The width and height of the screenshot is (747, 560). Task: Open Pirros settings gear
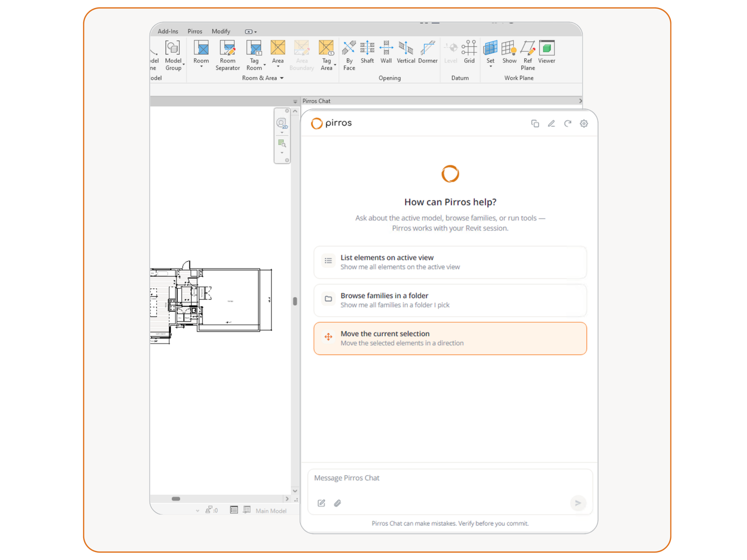[x=584, y=124]
